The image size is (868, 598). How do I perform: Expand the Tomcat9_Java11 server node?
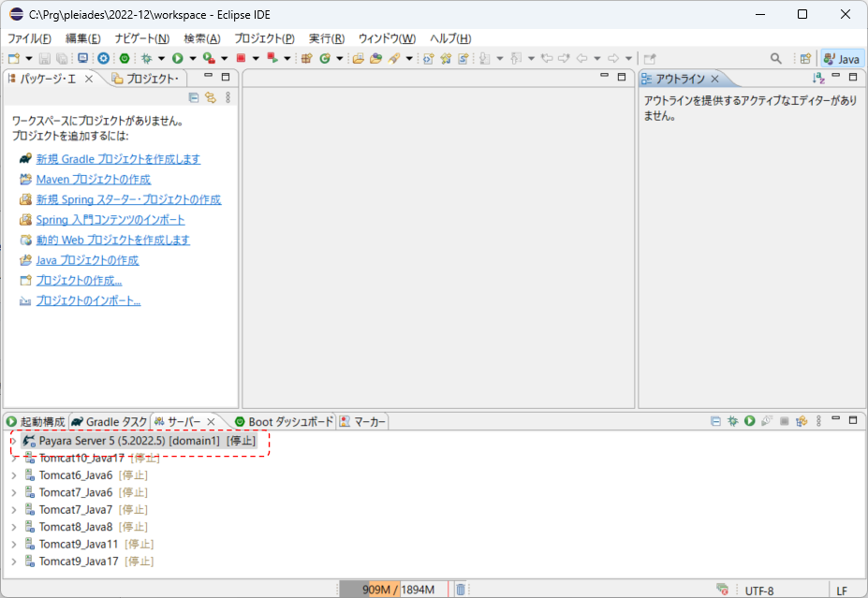[14, 545]
